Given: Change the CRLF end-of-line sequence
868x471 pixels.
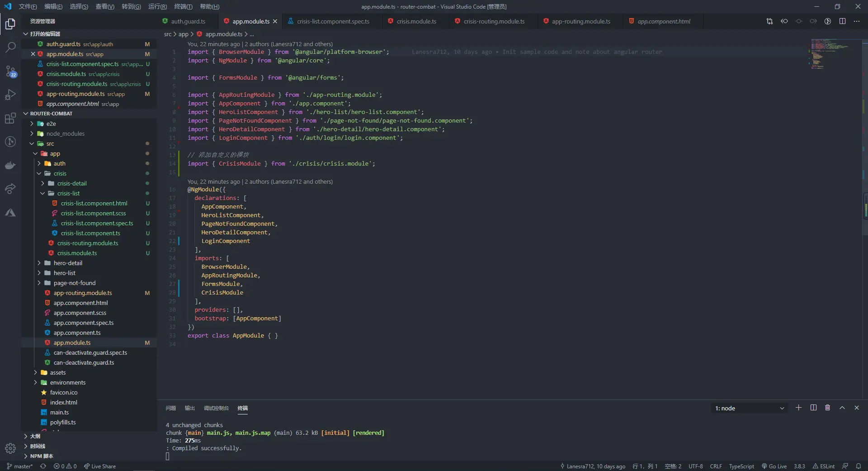Looking at the screenshot, I should pos(716,466).
